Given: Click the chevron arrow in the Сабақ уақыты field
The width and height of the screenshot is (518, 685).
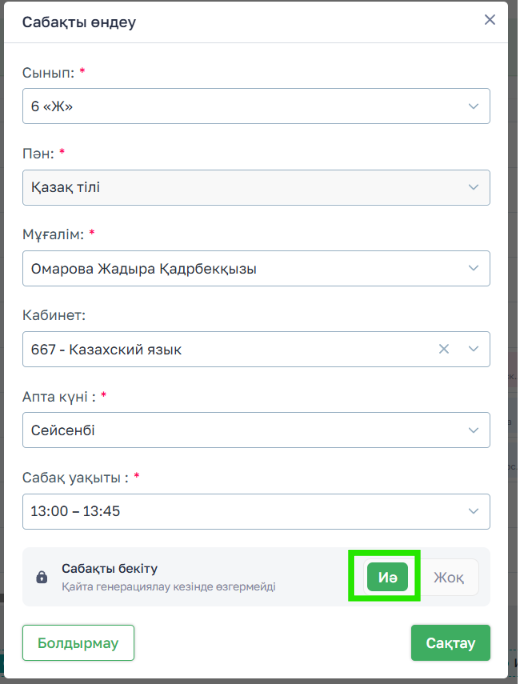Looking at the screenshot, I should pyautogui.click(x=473, y=511).
